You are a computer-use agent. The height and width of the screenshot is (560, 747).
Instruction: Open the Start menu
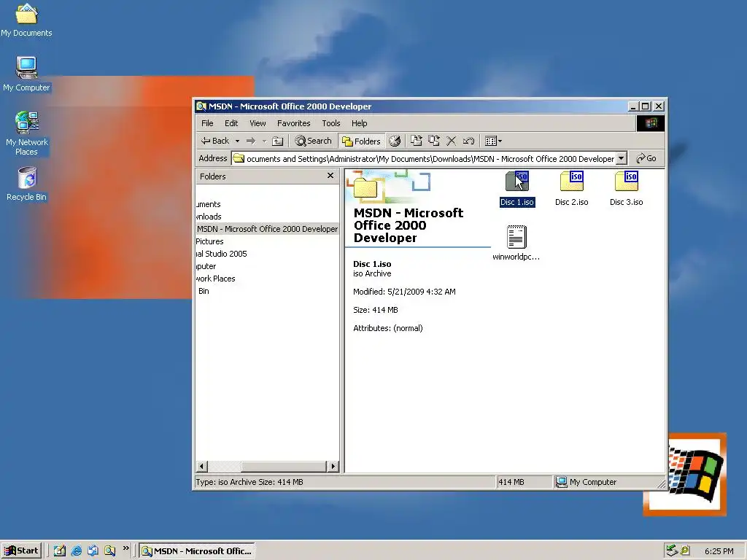(x=21, y=551)
